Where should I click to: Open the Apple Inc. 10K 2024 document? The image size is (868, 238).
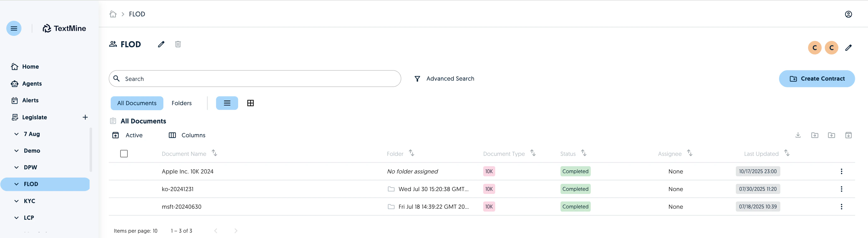coord(188,172)
